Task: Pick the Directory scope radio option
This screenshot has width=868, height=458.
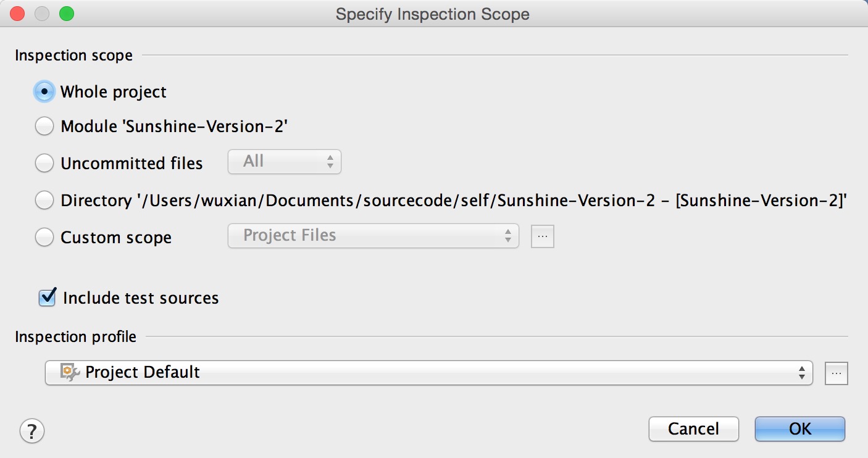Action: pyautogui.click(x=44, y=200)
